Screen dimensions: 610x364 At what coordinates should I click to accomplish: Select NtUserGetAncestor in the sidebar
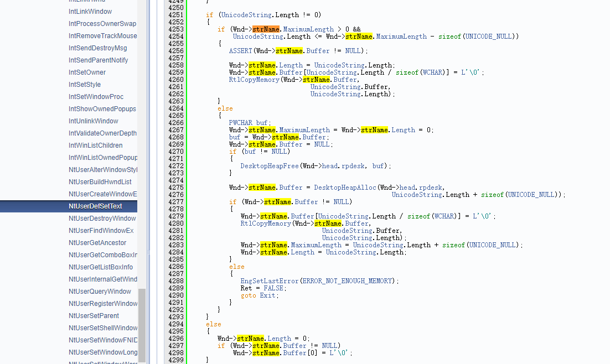(97, 243)
